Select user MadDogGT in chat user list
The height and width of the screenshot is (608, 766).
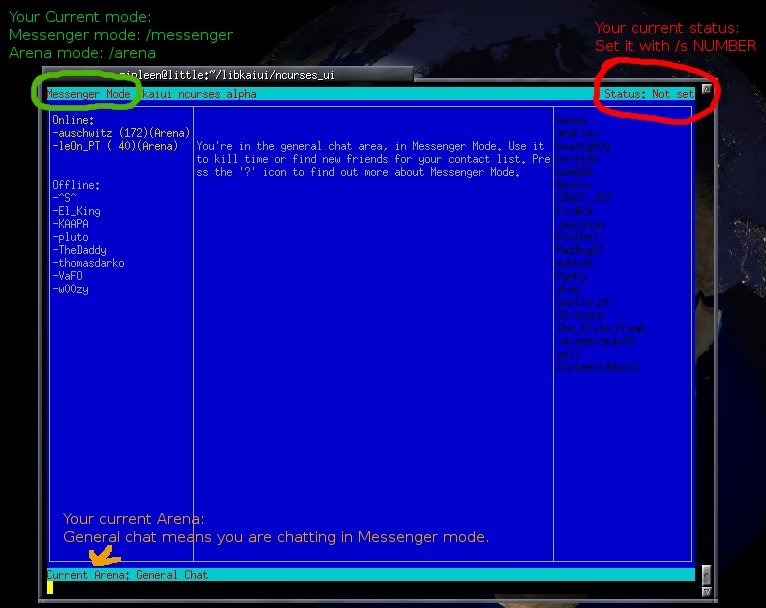coord(580,250)
